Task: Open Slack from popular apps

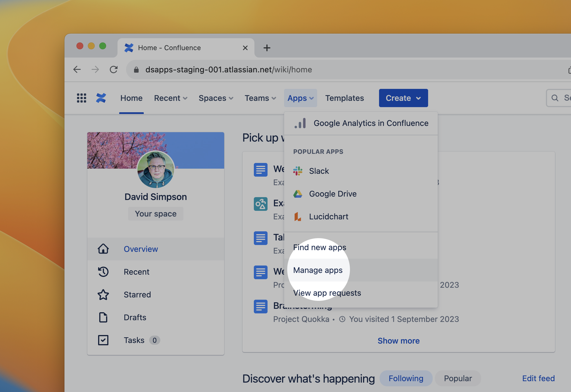Action: coord(319,171)
